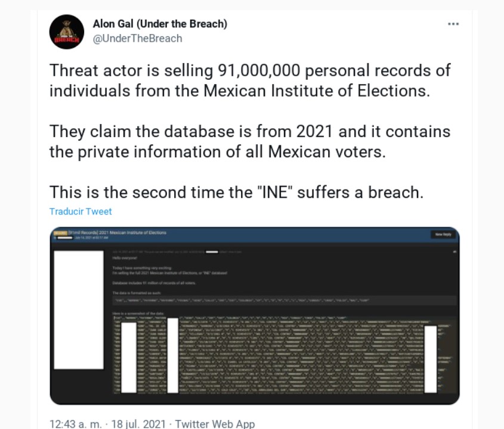The image size is (504, 429).
Task: Click the 18 jul. 2021 date
Action: point(138,424)
